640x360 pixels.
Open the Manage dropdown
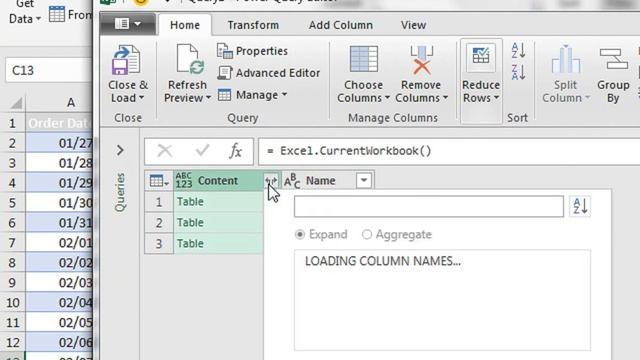coord(252,95)
